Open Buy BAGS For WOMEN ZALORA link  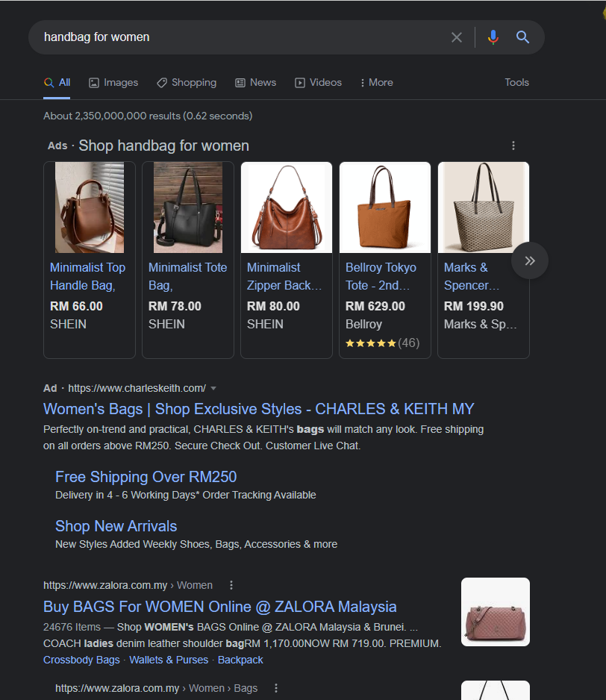pos(219,607)
